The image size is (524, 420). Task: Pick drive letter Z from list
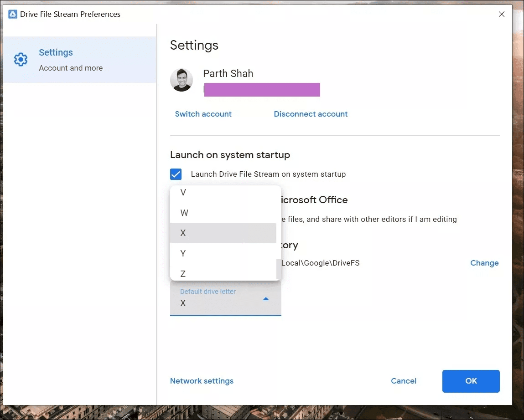223,273
